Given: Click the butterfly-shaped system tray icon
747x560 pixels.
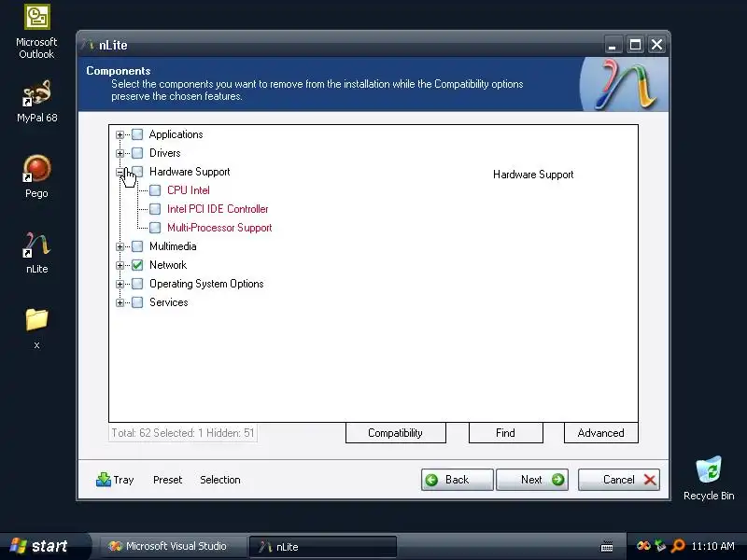Looking at the screenshot, I should pyautogui.click(x=643, y=546).
